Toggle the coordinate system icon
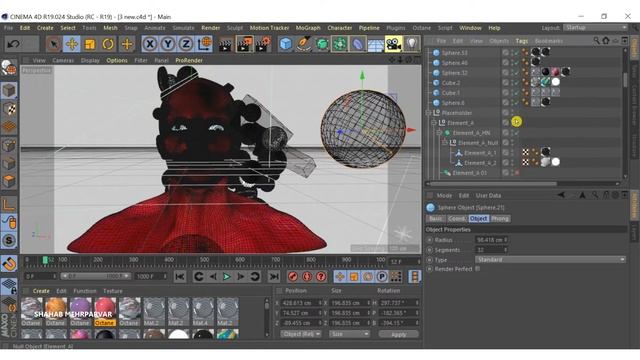The width and height of the screenshot is (640, 360). tap(204, 44)
